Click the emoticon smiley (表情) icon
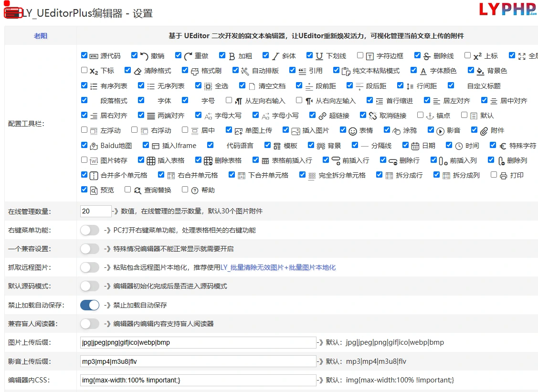The height and width of the screenshot is (392, 538). click(353, 131)
